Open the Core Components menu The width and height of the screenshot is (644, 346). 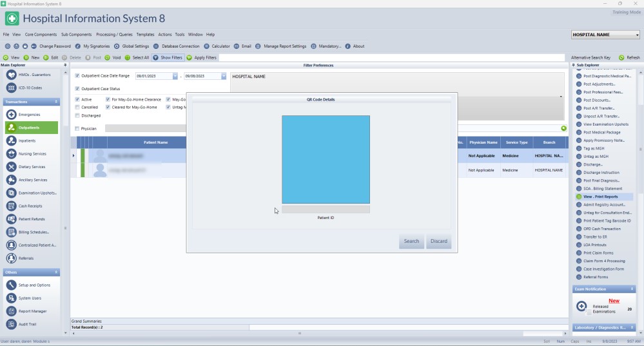41,34
